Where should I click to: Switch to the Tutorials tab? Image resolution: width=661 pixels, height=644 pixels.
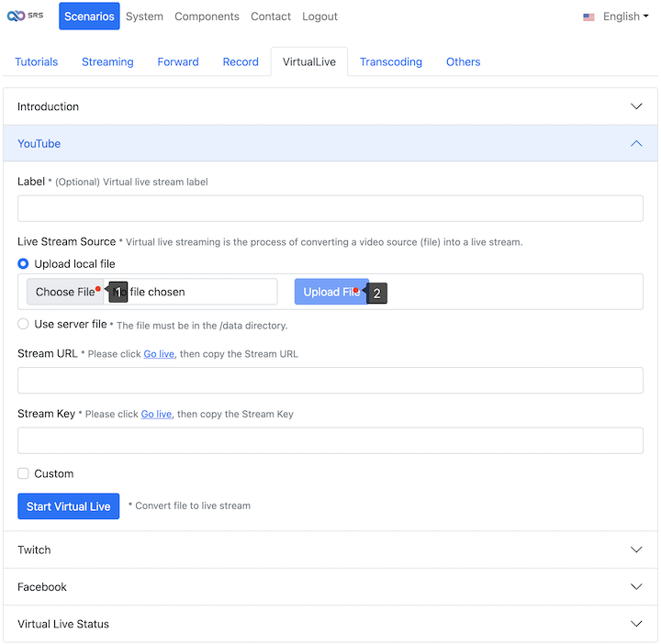pyautogui.click(x=36, y=61)
